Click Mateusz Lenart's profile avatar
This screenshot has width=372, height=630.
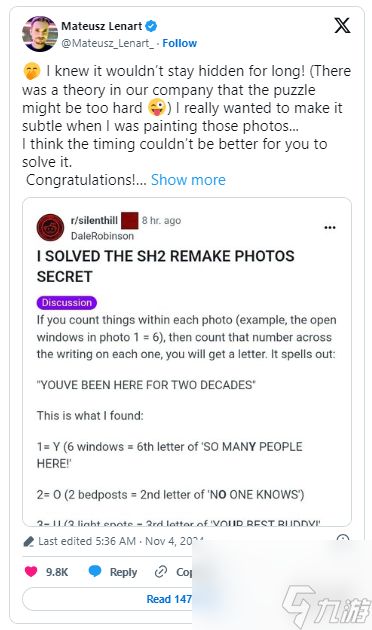[40, 34]
